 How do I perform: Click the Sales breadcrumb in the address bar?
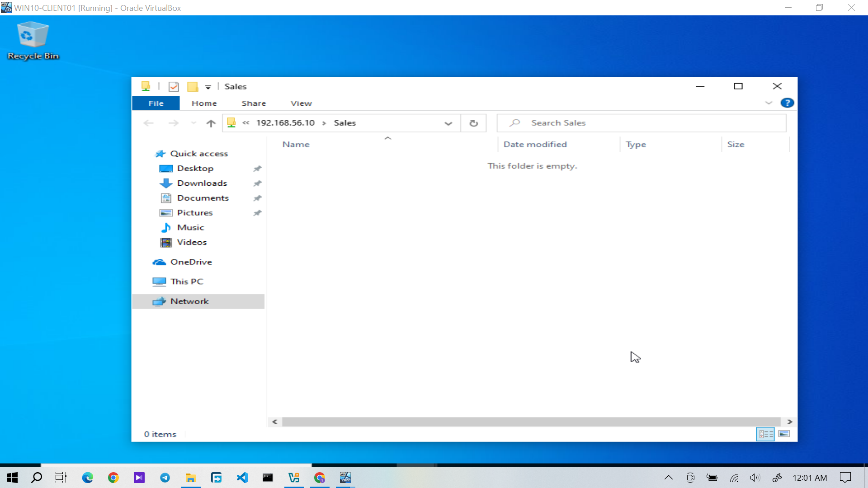[345, 123]
